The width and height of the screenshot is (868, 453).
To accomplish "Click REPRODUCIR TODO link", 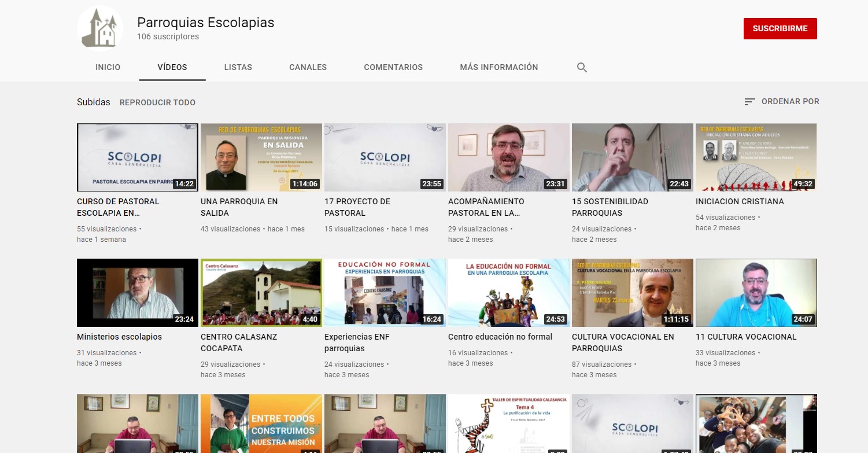I will point(157,102).
